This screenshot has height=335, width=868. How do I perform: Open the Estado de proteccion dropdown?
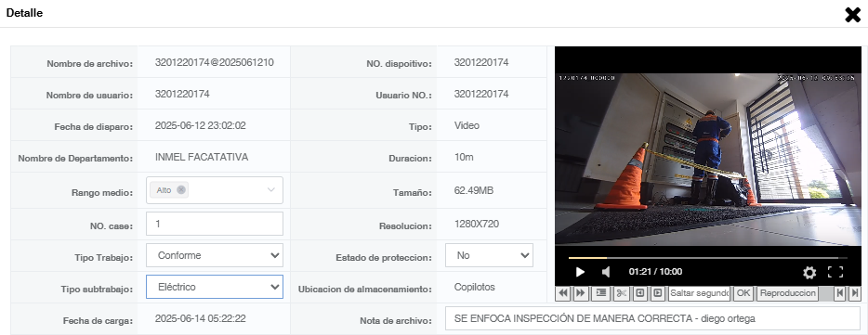click(490, 255)
